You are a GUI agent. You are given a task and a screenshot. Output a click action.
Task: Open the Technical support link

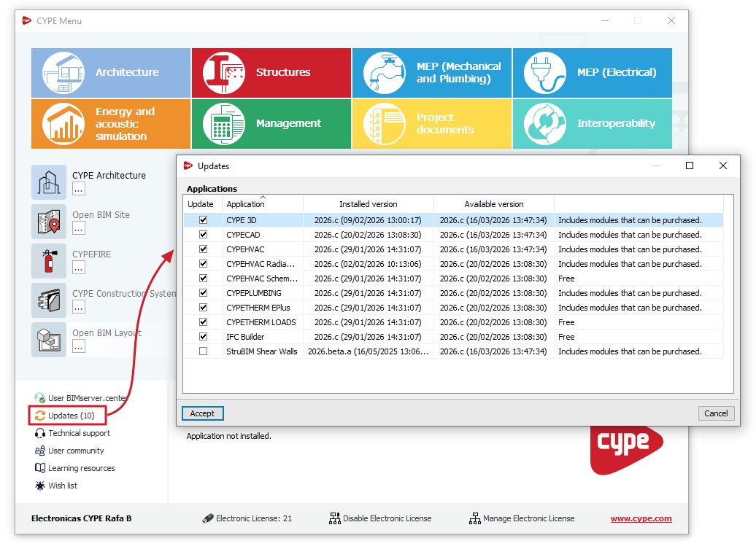[79, 433]
